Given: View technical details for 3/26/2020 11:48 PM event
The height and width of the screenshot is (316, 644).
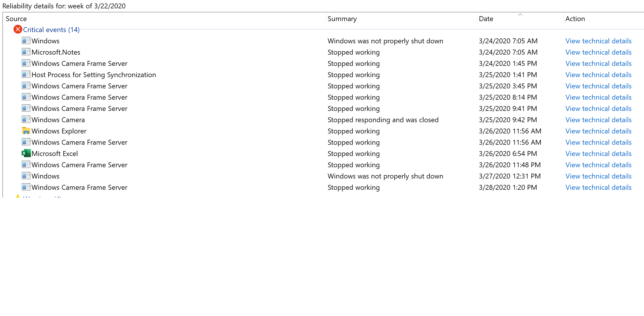Looking at the screenshot, I should [598, 165].
